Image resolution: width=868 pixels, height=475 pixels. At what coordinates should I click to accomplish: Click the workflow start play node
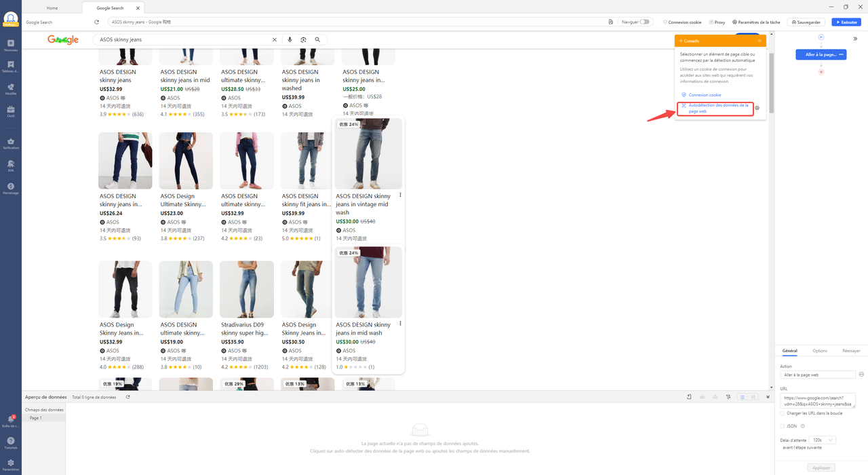(821, 37)
